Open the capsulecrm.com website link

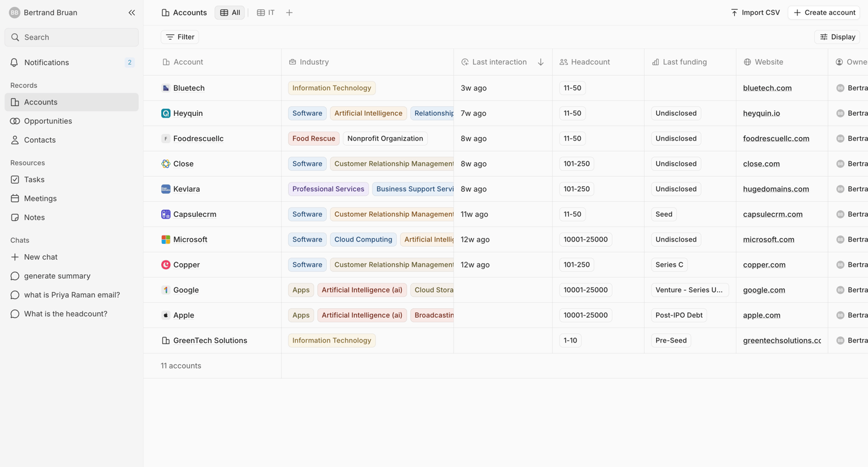(x=773, y=214)
